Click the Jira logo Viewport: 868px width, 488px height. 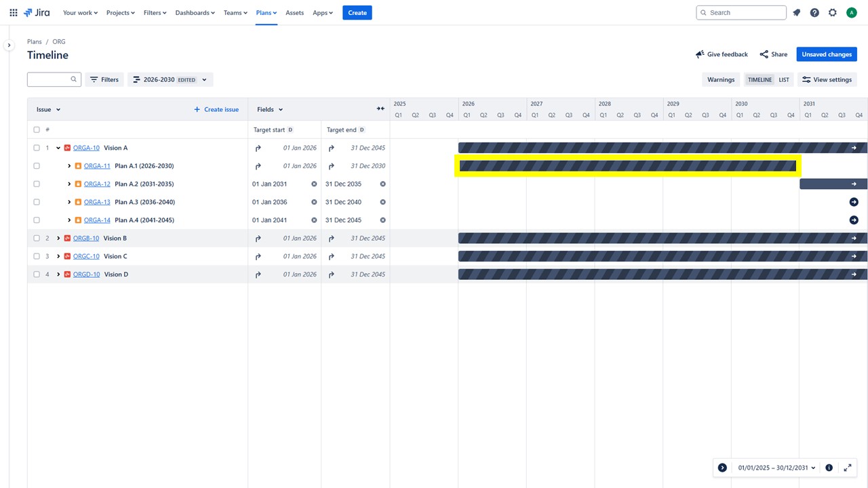click(x=37, y=12)
